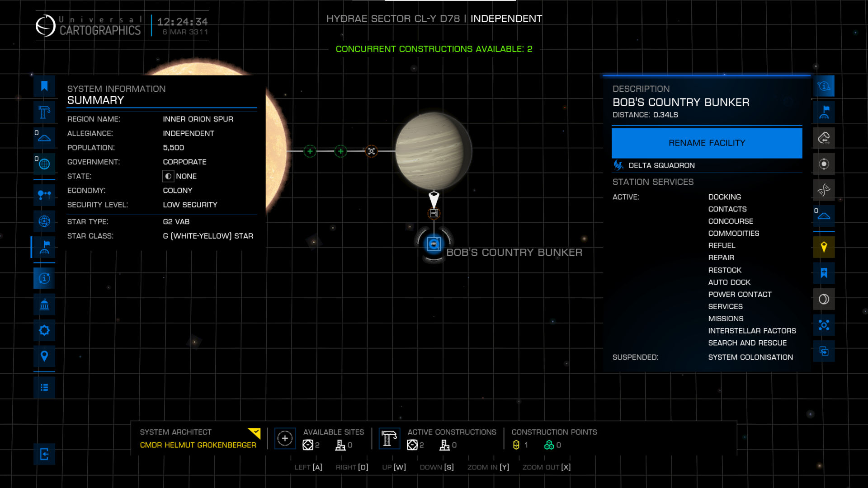The width and height of the screenshot is (868, 488).
Task: Click the Delta Squadron label
Action: 661,165
